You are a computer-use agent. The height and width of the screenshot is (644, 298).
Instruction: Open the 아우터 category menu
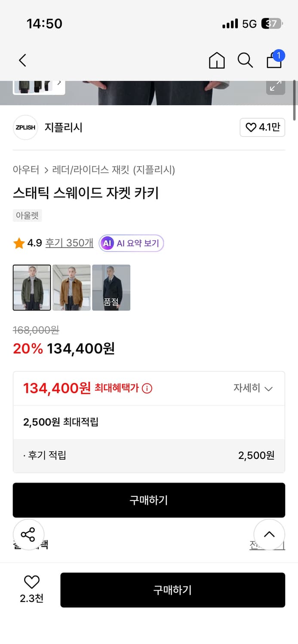click(26, 170)
